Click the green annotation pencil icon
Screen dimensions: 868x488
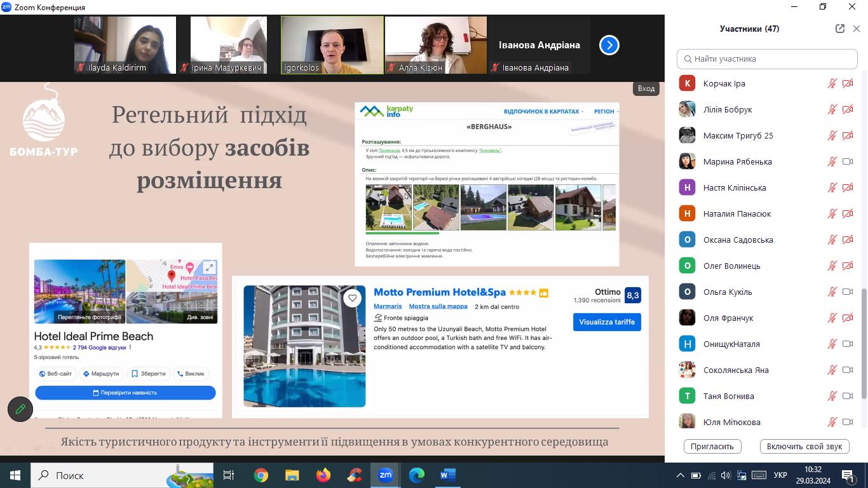[20, 409]
